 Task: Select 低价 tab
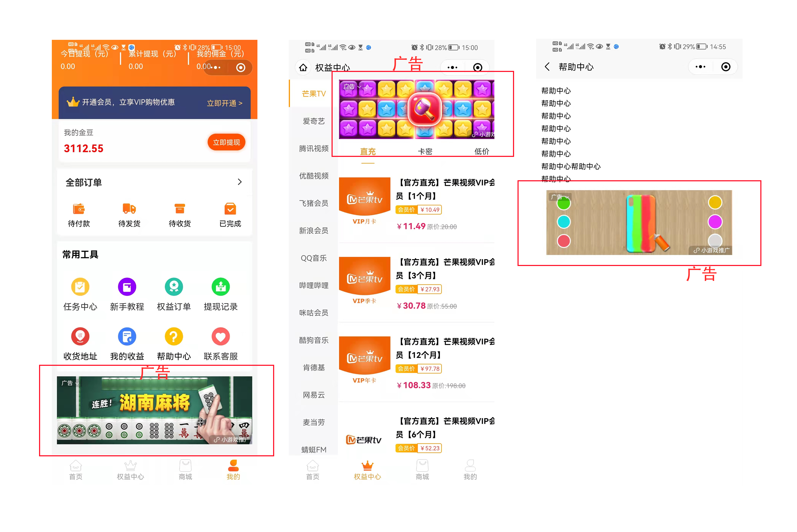coord(482,152)
